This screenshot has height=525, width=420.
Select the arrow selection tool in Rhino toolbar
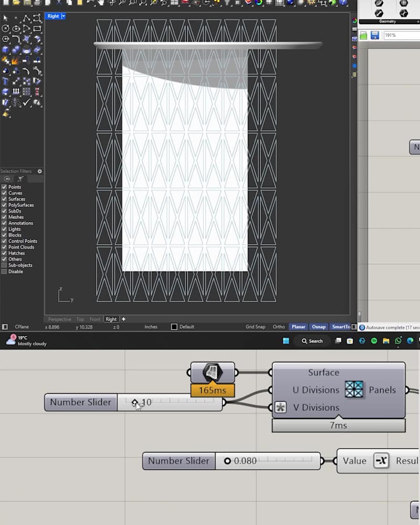(5, 18)
